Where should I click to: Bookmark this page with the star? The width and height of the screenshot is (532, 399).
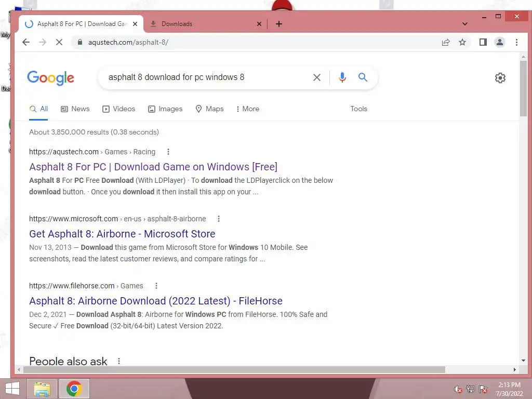pyautogui.click(x=462, y=42)
